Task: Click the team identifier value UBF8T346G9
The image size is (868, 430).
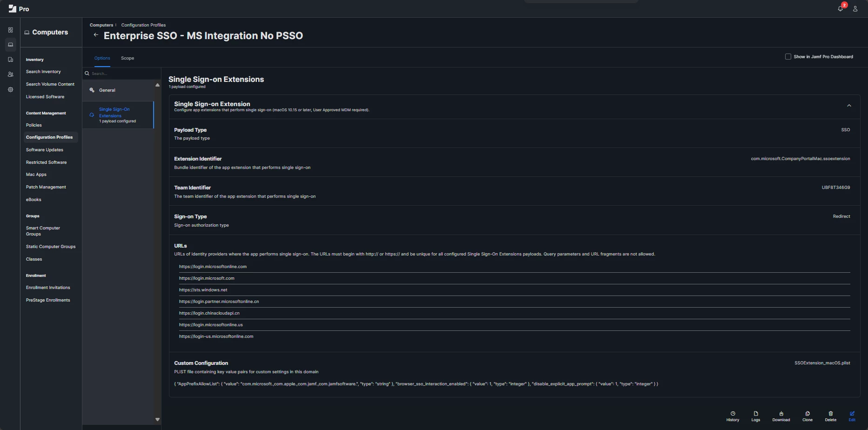Action: pos(836,188)
